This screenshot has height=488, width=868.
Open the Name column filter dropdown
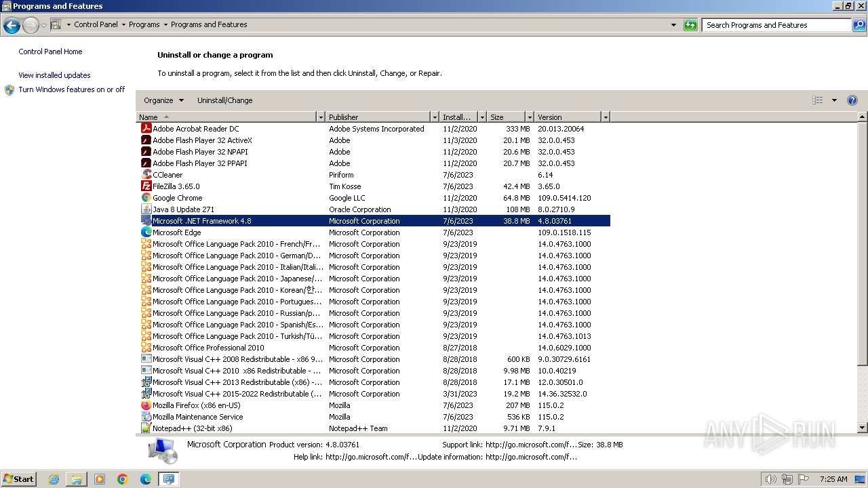(321, 117)
